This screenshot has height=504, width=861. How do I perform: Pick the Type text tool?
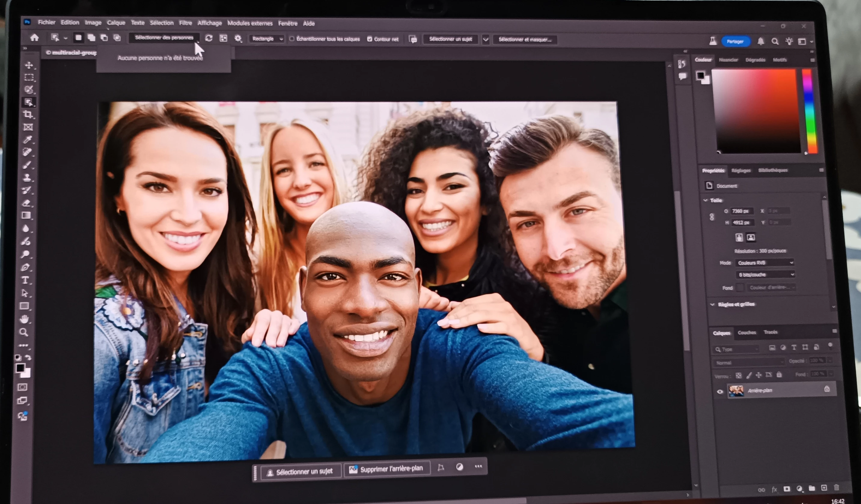25,280
